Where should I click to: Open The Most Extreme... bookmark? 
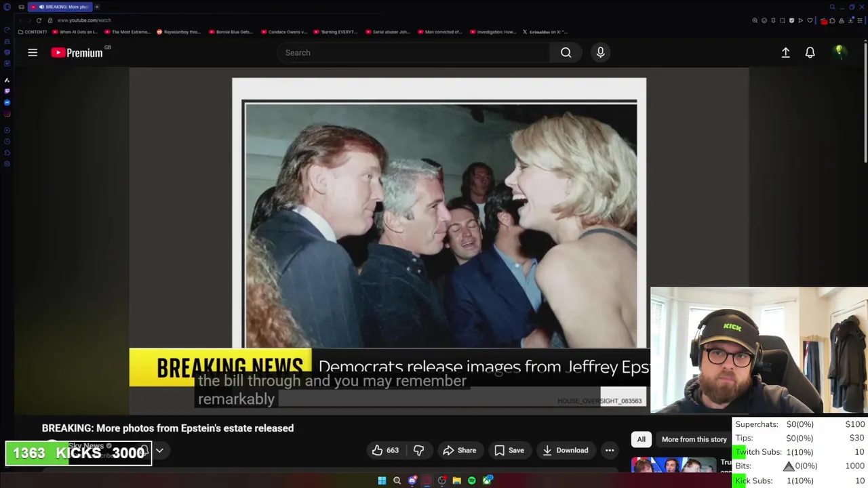[x=127, y=32]
